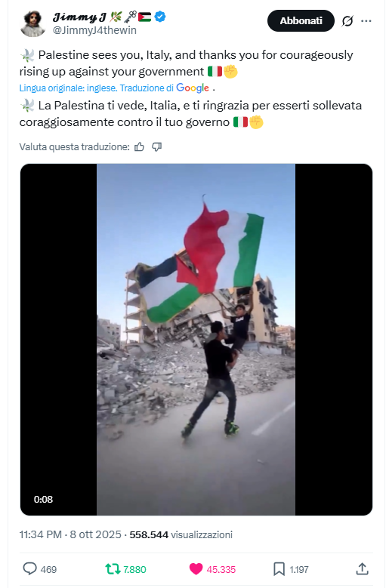Open Jimmy J's profile avatar
386x588 pixels.
(32, 23)
